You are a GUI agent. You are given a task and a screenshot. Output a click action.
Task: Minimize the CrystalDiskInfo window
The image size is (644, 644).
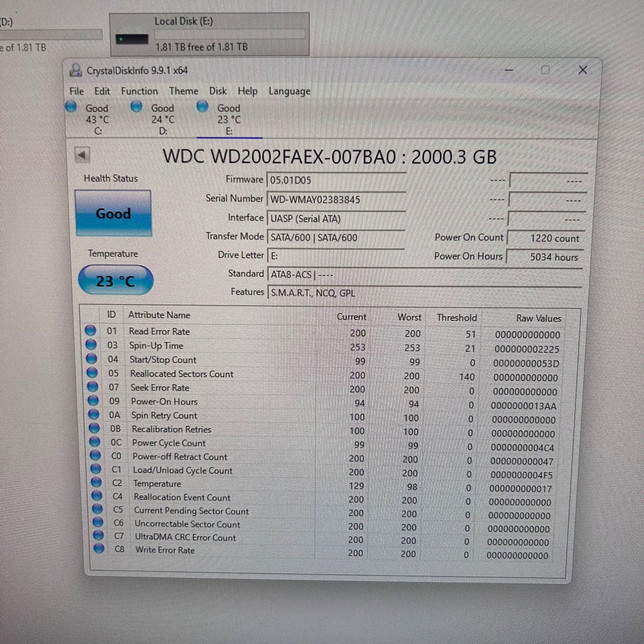click(x=509, y=70)
